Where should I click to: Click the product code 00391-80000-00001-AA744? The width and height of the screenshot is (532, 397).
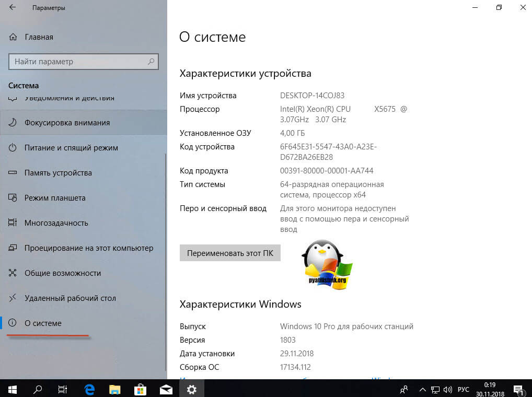point(327,171)
